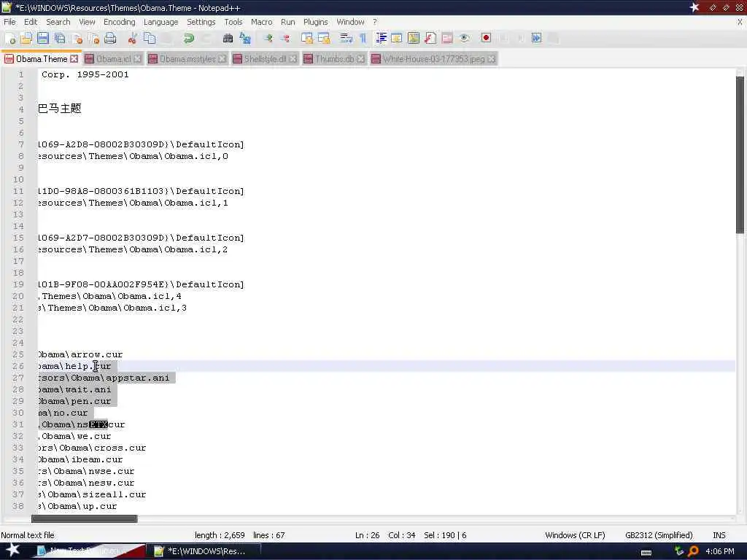
Task: Open the Run menu
Action: pos(287,22)
